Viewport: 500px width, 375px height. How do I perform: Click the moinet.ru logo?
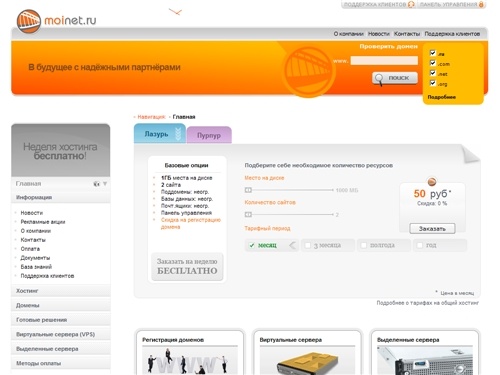pos(56,21)
